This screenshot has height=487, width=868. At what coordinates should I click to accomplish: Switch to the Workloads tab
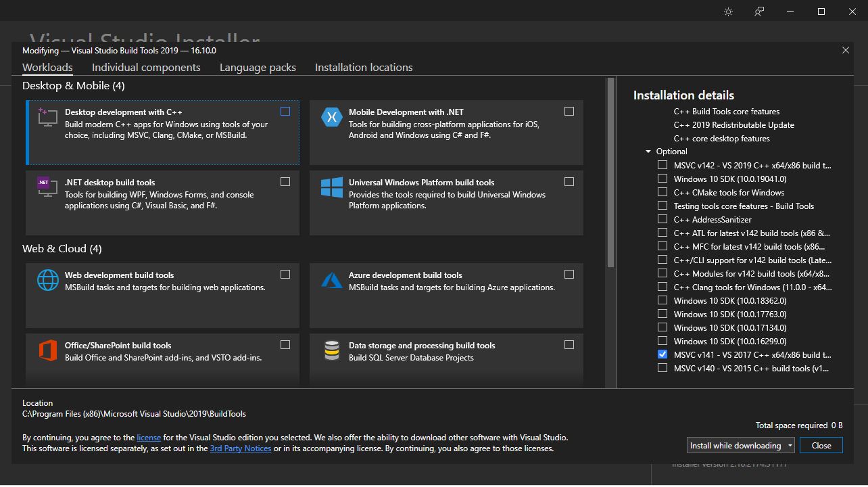coord(47,67)
